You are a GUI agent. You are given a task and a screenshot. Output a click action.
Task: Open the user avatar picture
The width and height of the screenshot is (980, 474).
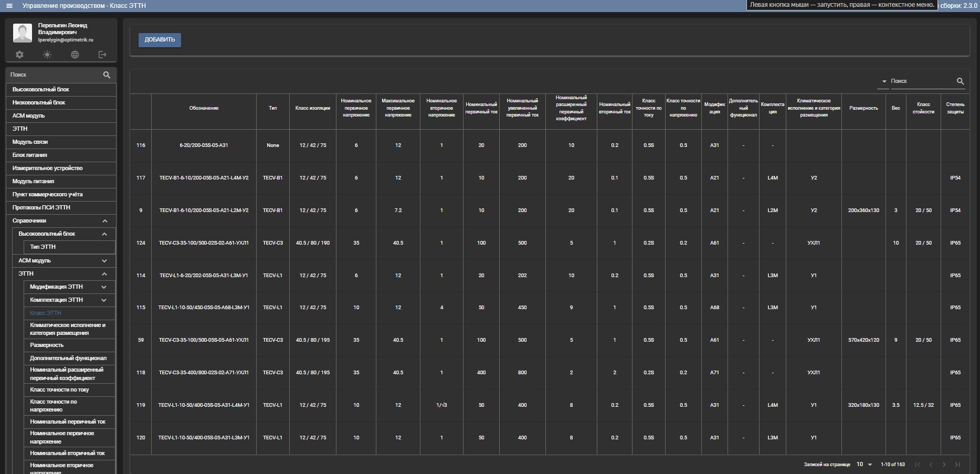point(22,33)
